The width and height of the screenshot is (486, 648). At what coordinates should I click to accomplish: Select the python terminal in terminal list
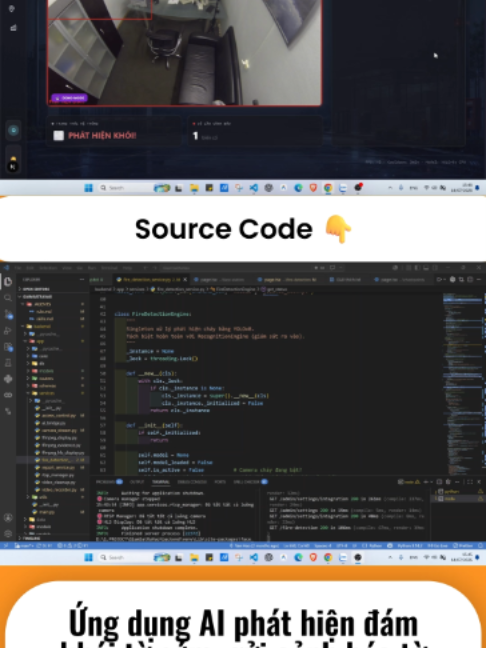pos(458,492)
